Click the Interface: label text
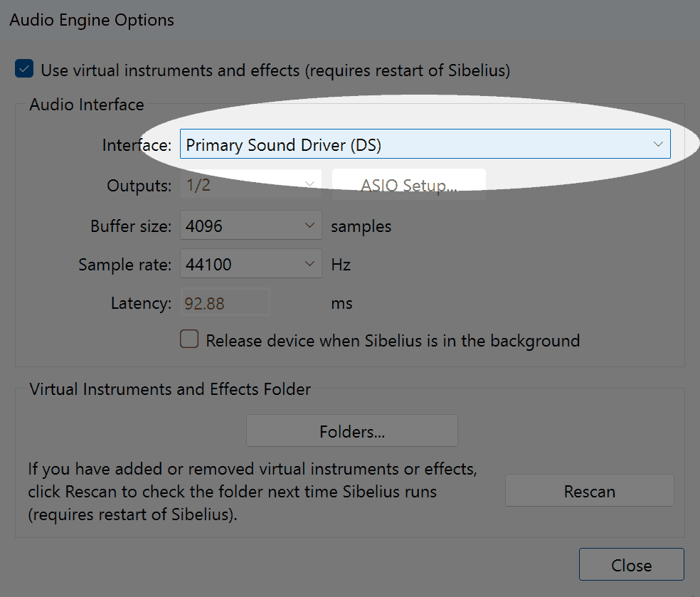 [137, 145]
